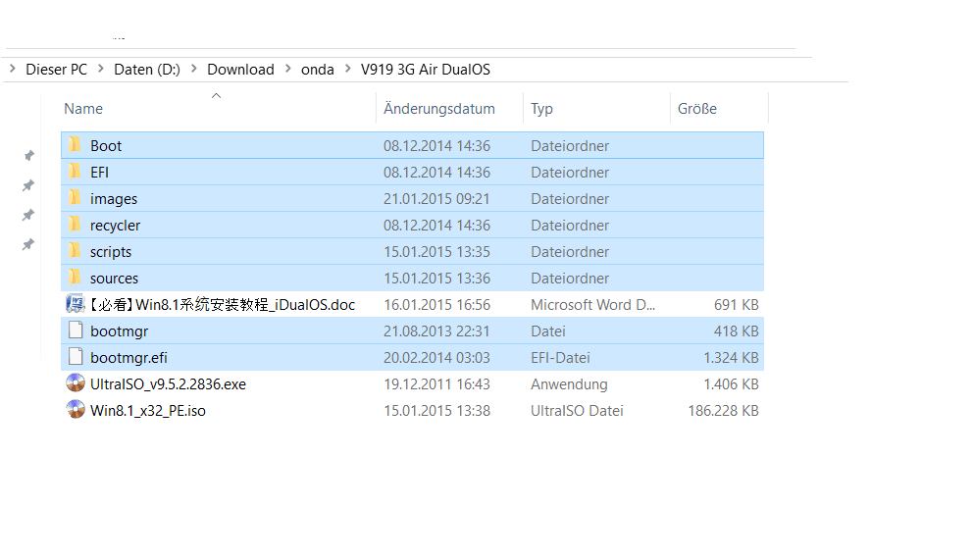
Task: Click the sort arrow above Name column
Action: pyautogui.click(x=216, y=95)
